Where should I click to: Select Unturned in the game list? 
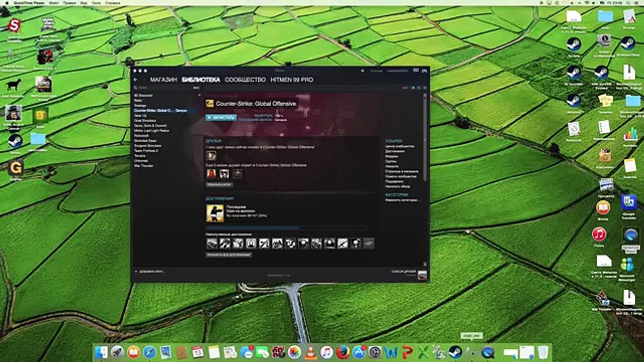[140, 160]
